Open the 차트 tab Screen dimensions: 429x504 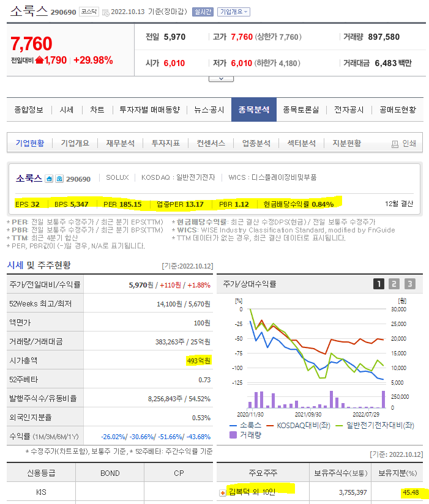pyautogui.click(x=97, y=110)
